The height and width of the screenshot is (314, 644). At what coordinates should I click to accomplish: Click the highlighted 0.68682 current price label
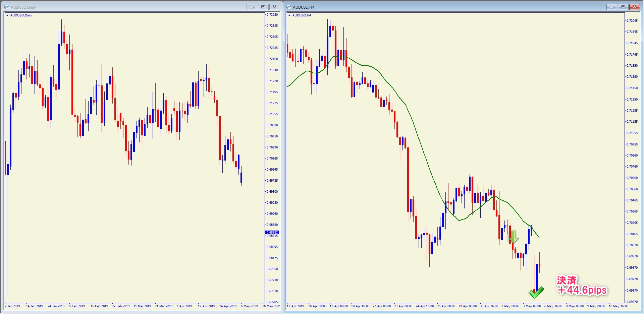(x=272, y=232)
